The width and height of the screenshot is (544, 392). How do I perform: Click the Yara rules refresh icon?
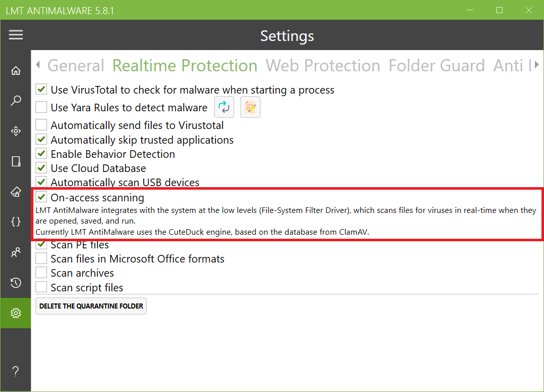[x=224, y=107]
